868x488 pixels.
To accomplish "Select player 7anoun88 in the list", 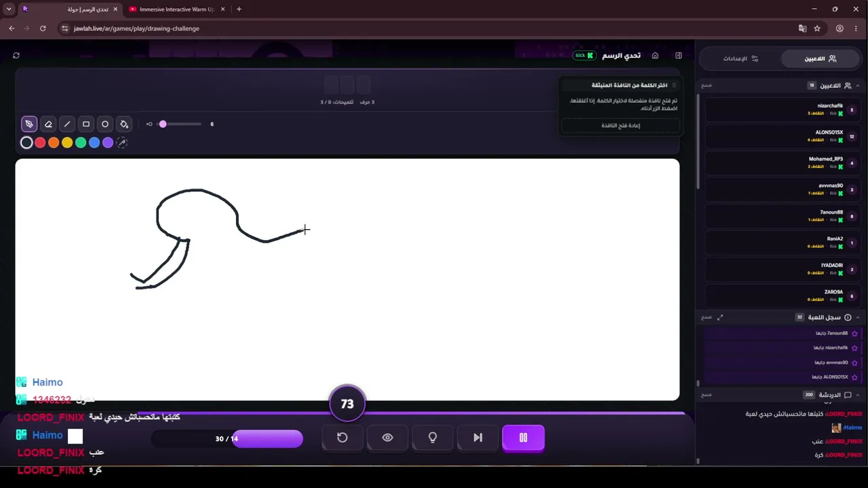I will (783, 216).
